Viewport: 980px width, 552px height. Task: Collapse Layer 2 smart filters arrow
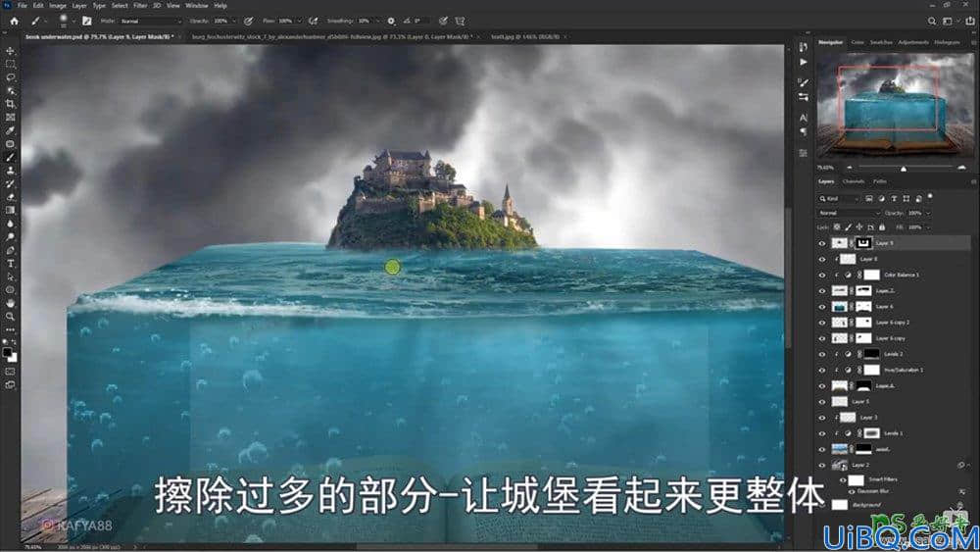tap(967, 465)
